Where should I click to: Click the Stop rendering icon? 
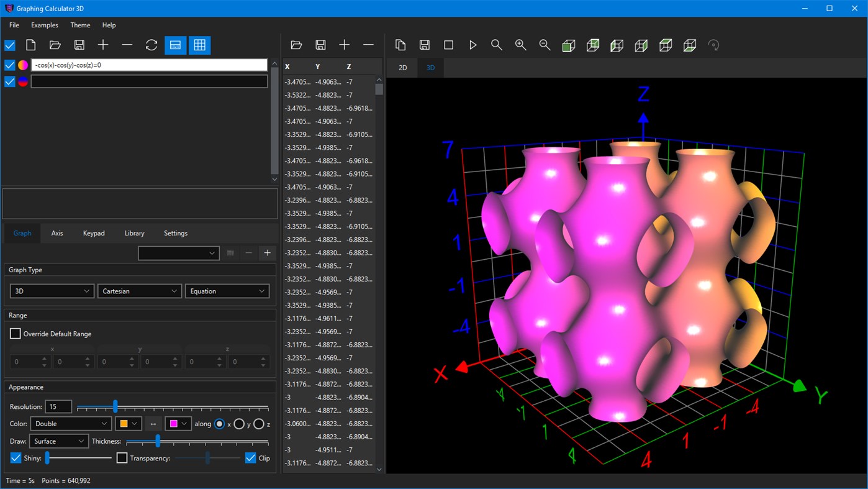448,44
